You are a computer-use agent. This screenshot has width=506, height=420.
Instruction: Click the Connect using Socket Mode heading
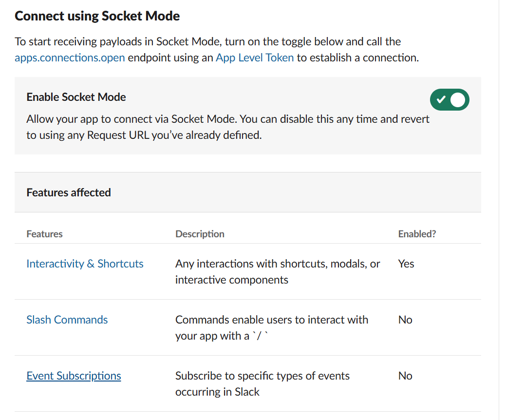[x=97, y=16]
